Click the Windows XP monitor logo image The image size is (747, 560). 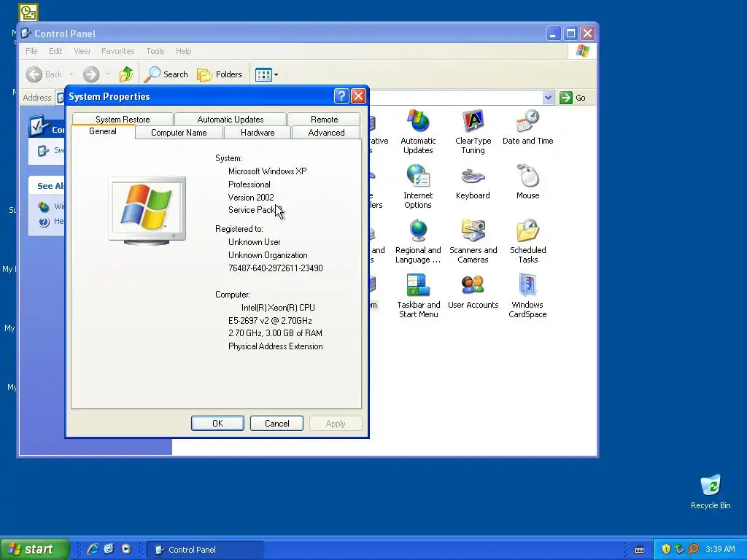point(147,210)
